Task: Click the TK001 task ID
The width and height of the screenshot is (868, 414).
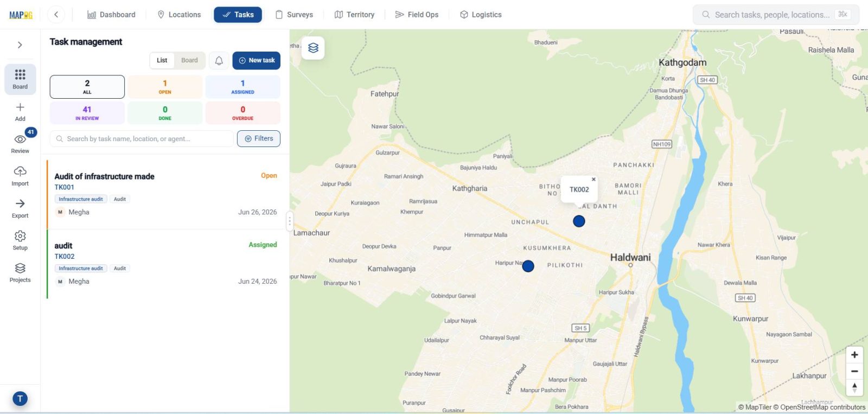Action: [x=65, y=187]
